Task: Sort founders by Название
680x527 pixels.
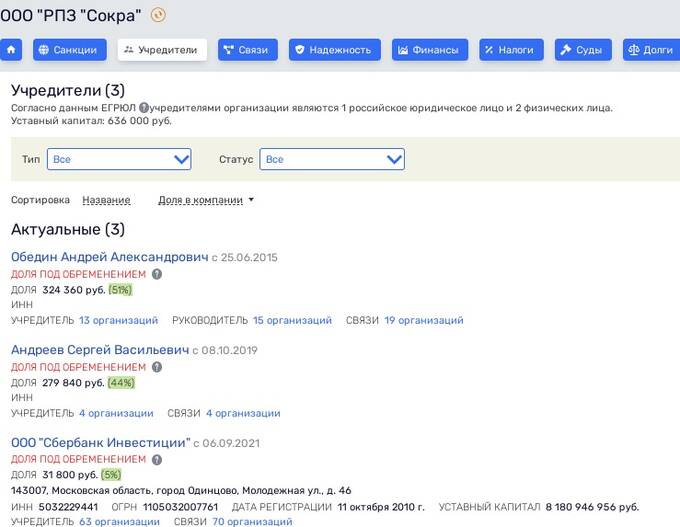Action: point(106,200)
